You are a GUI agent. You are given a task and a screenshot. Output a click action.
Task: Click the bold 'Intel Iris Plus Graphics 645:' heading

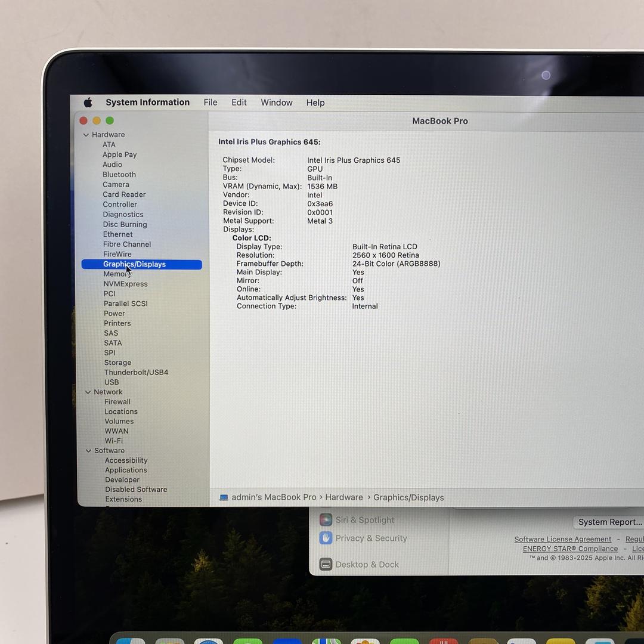[270, 142]
